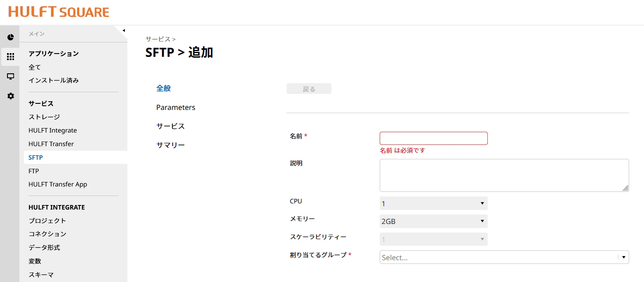Open インストール済み applications

[54, 80]
